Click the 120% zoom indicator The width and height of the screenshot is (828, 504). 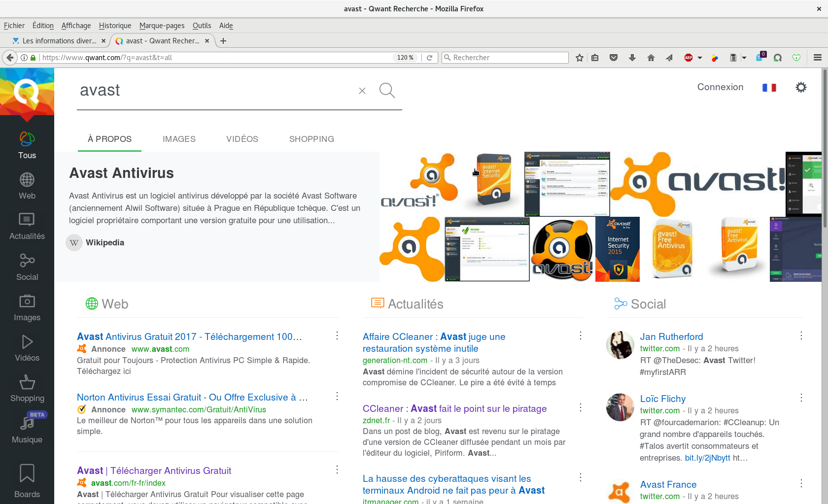[x=405, y=58]
